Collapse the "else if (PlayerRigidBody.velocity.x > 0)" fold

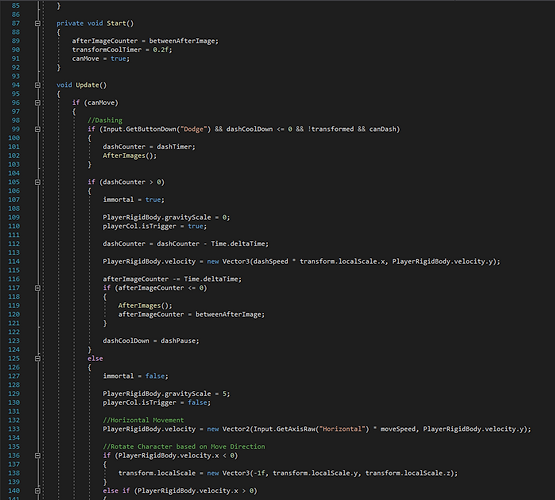pyautogui.click(x=38, y=491)
